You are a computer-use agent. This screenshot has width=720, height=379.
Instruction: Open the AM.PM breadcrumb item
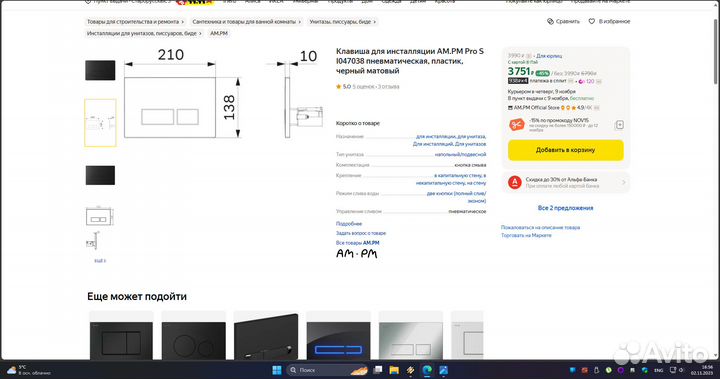click(x=219, y=34)
